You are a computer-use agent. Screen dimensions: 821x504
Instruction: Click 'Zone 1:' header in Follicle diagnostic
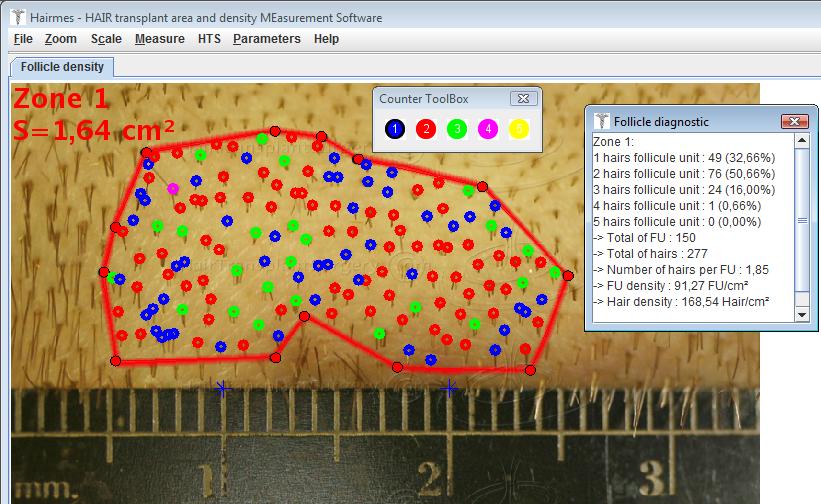(x=613, y=142)
